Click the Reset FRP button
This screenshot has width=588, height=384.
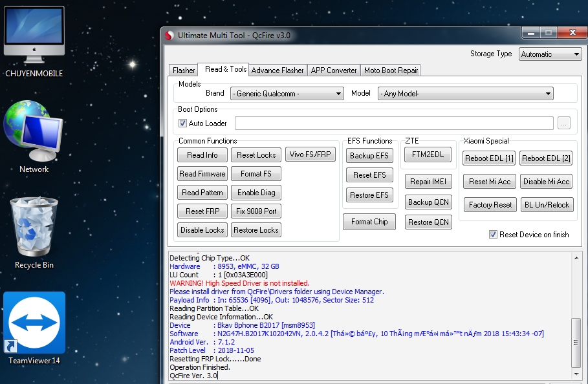[202, 211]
